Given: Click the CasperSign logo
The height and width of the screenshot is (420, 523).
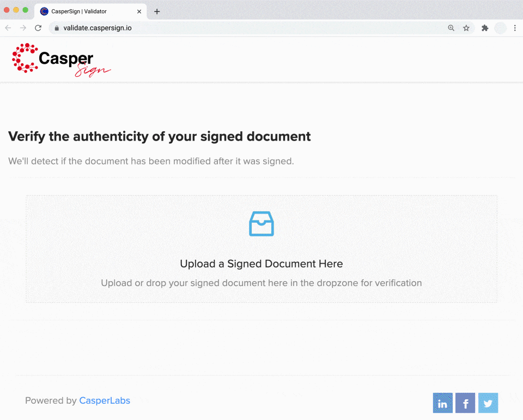Looking at the screenshot, I should tap(61, 60).
